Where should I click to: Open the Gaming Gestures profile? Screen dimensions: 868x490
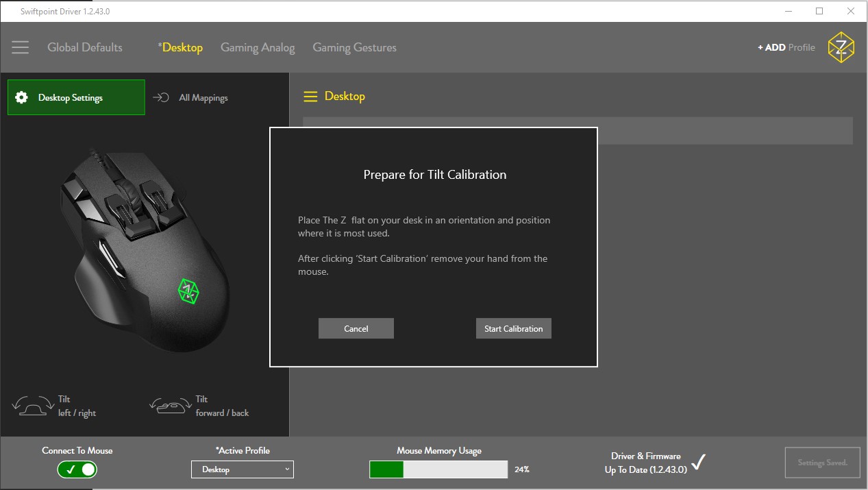[355, 47]
